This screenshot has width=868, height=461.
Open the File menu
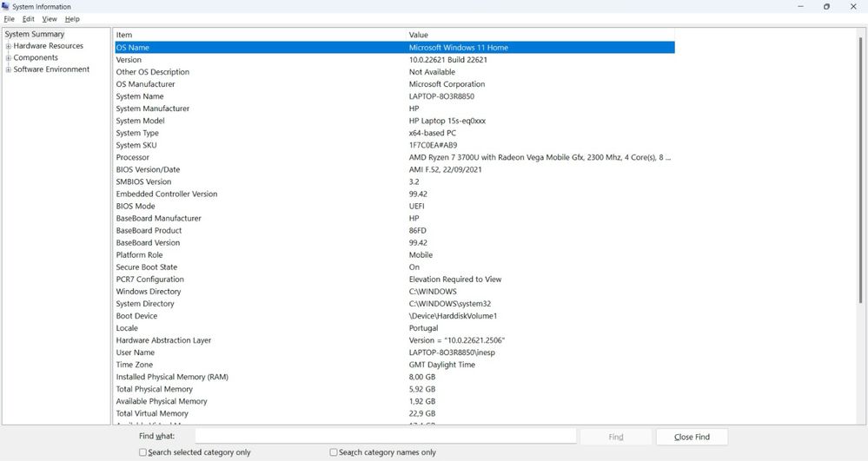click(9, 19)
